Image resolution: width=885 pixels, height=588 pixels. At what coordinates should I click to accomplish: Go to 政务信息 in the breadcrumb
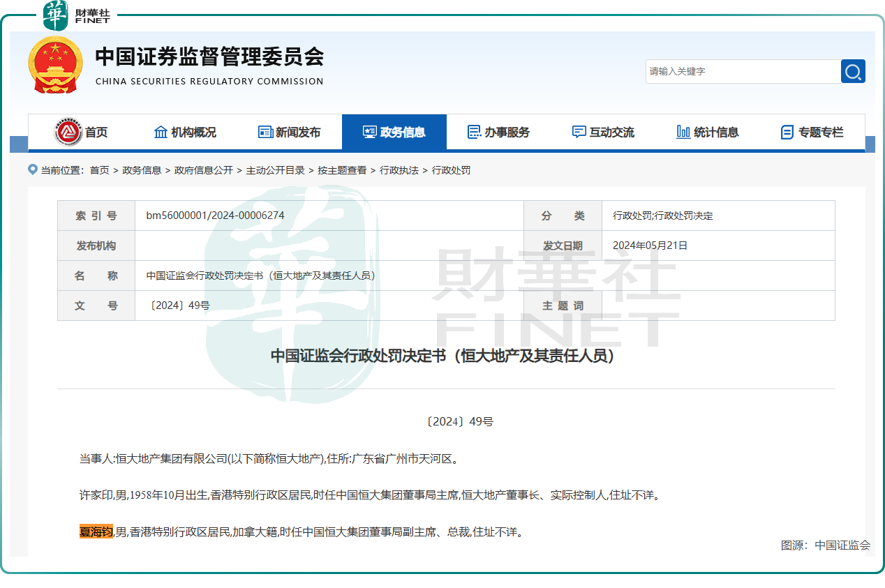point(142,170)
